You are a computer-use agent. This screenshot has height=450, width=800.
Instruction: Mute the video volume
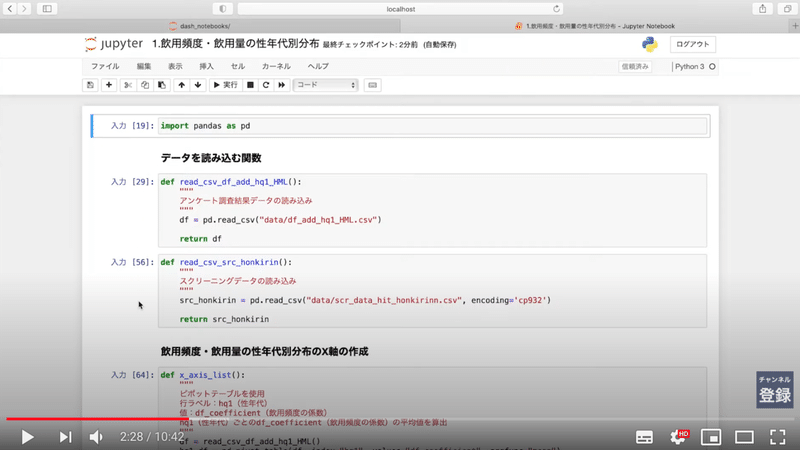pyautogui.click(x=96, y=437)
